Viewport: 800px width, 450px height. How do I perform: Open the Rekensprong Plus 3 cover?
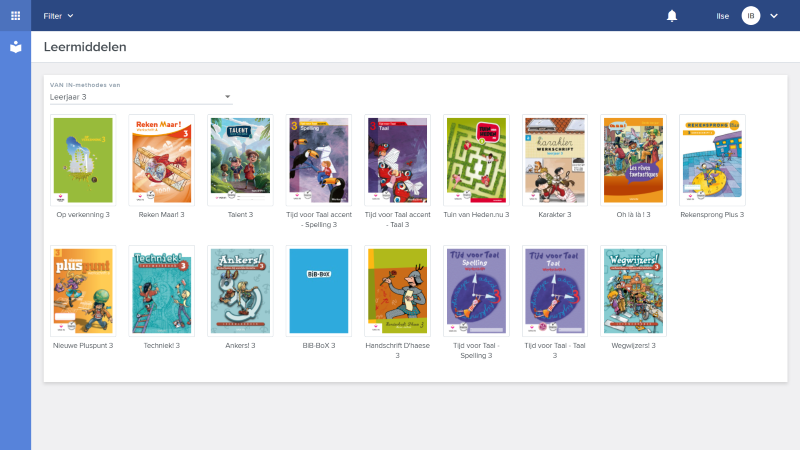pyautogui.click(x=712, y=160)
